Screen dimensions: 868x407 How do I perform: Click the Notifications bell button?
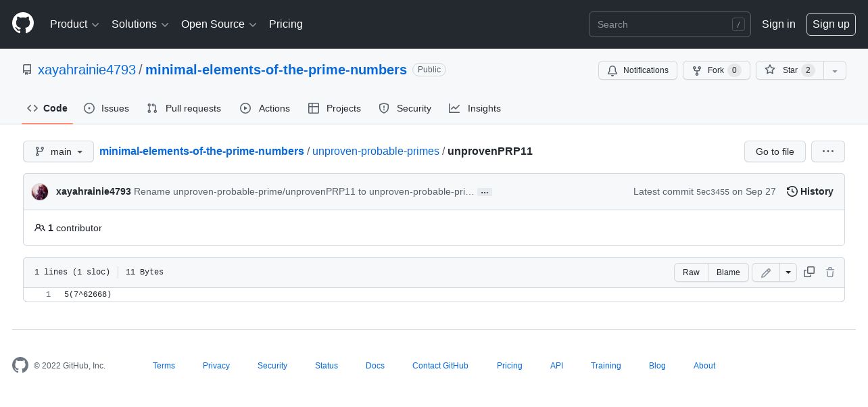point(637,70)
